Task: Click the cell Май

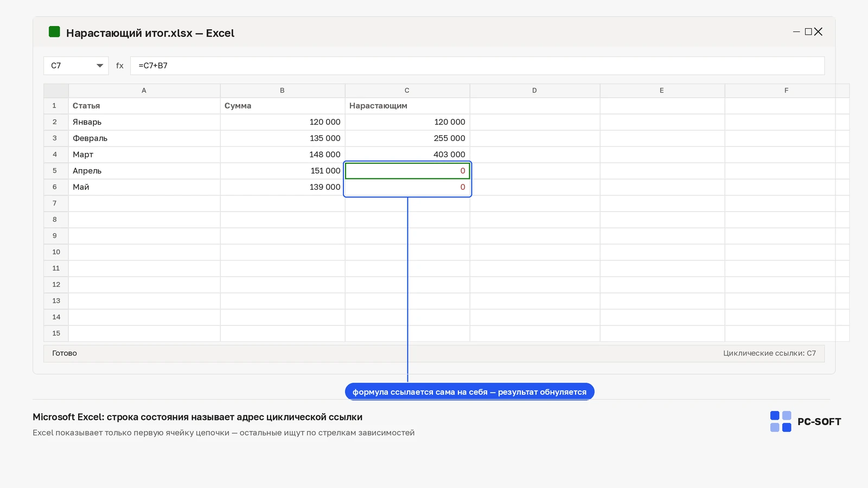Action: (x=144, y=187)
